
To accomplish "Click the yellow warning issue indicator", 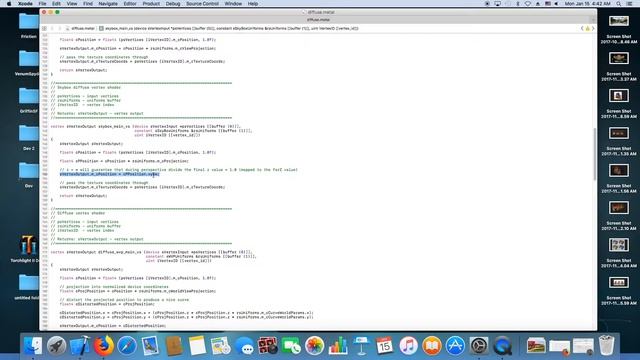I will 588,29.
